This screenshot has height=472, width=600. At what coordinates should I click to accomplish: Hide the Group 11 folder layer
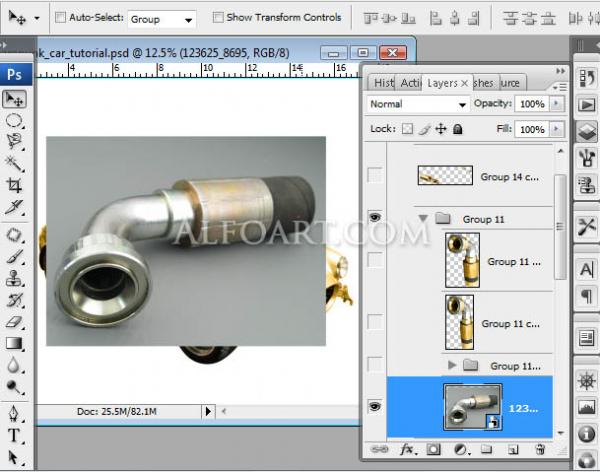(375, 218)
